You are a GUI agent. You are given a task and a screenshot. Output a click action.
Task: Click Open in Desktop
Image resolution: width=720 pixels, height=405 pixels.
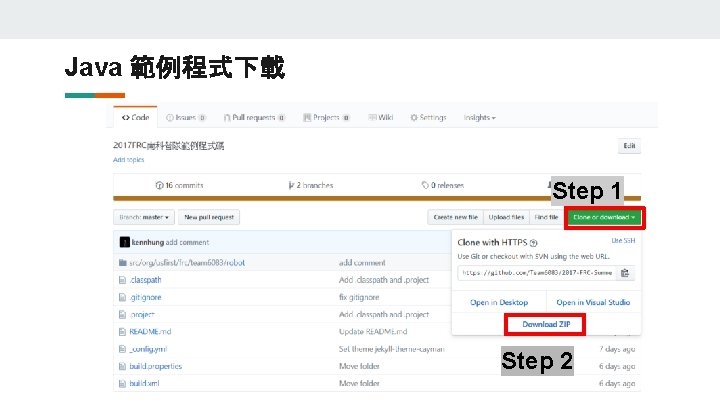click(x=499, y=302)
